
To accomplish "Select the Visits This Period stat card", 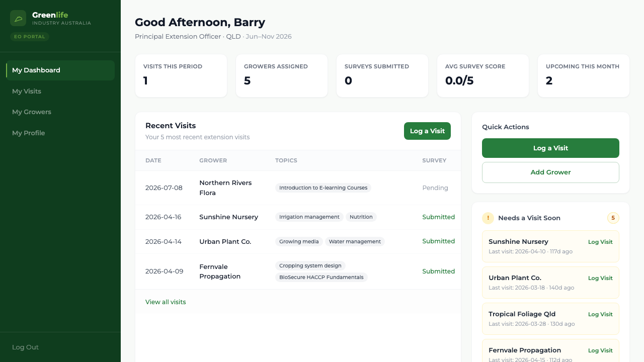I will (x=181, y=76).
